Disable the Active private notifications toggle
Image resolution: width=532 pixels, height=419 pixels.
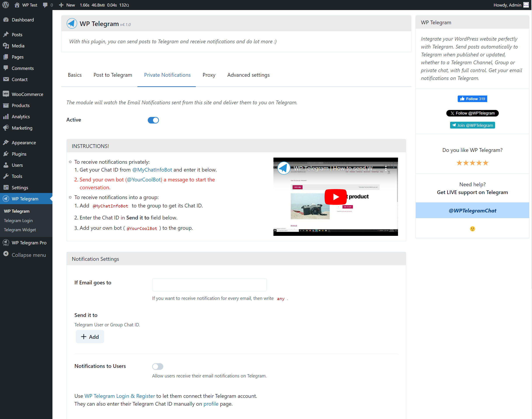(x=153, y=120)
